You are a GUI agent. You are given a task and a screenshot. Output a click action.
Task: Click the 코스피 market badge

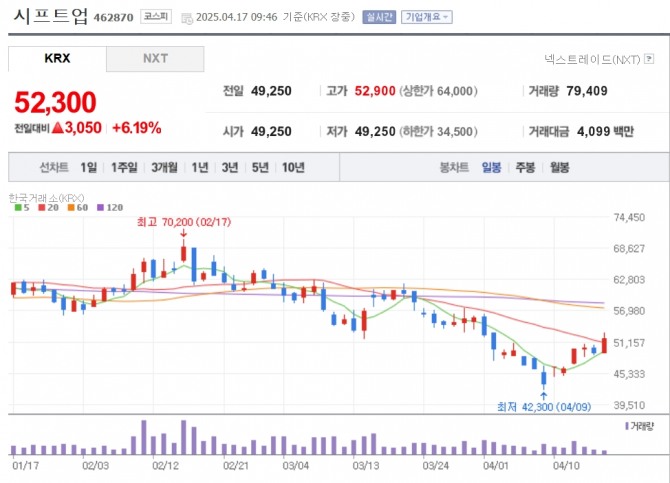156,17
